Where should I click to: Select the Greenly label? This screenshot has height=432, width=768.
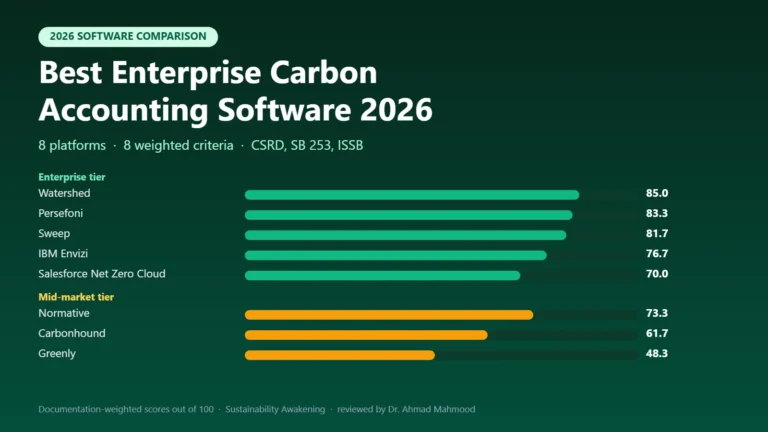coord(57,354)
